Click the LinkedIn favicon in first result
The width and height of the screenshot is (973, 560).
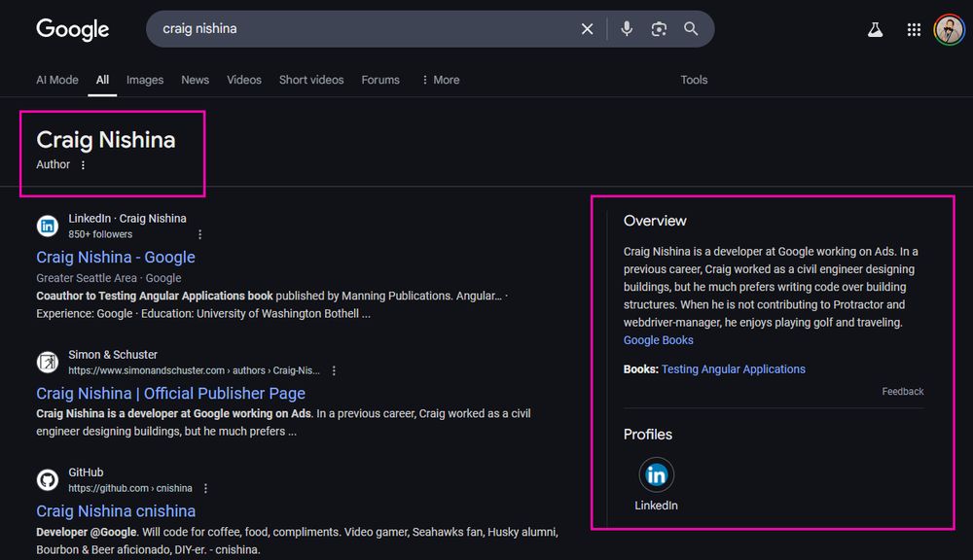click(x=47, y=227)
